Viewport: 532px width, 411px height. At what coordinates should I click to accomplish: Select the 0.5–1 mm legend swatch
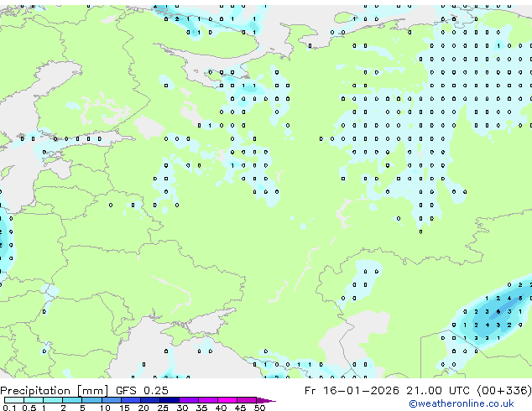point(34,400)
